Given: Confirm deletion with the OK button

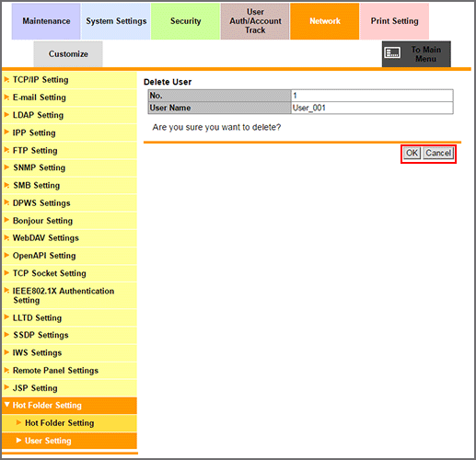Looking at the screenshot, I should 412,153.
